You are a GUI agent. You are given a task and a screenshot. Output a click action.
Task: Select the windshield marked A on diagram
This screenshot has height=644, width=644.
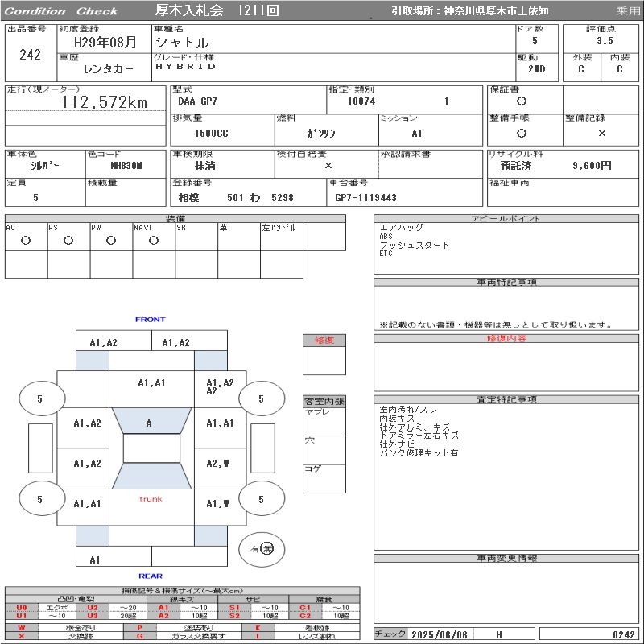[x=149, y=423]
